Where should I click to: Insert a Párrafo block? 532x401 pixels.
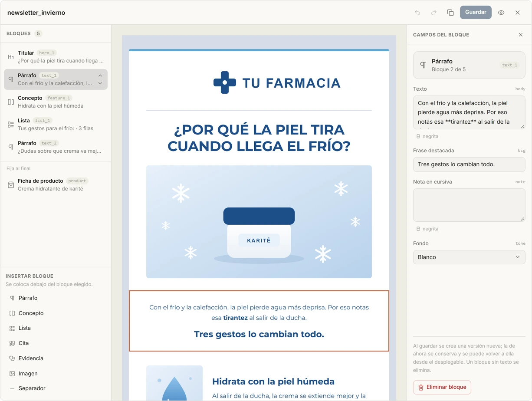click(56, 298)
